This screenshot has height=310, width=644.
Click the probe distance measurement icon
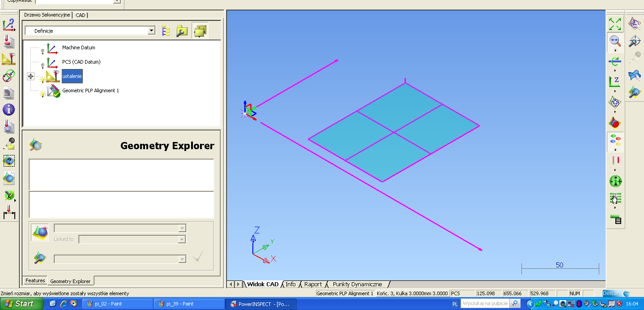pos(9,212)
